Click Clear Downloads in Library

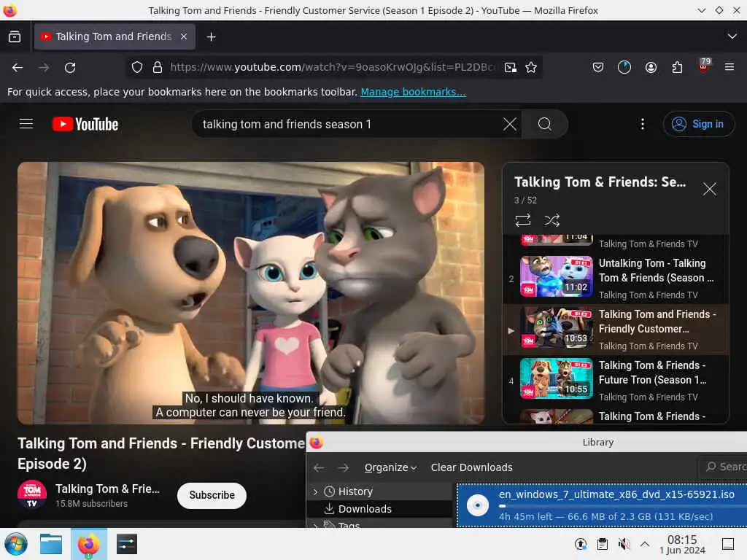(472, 467)
